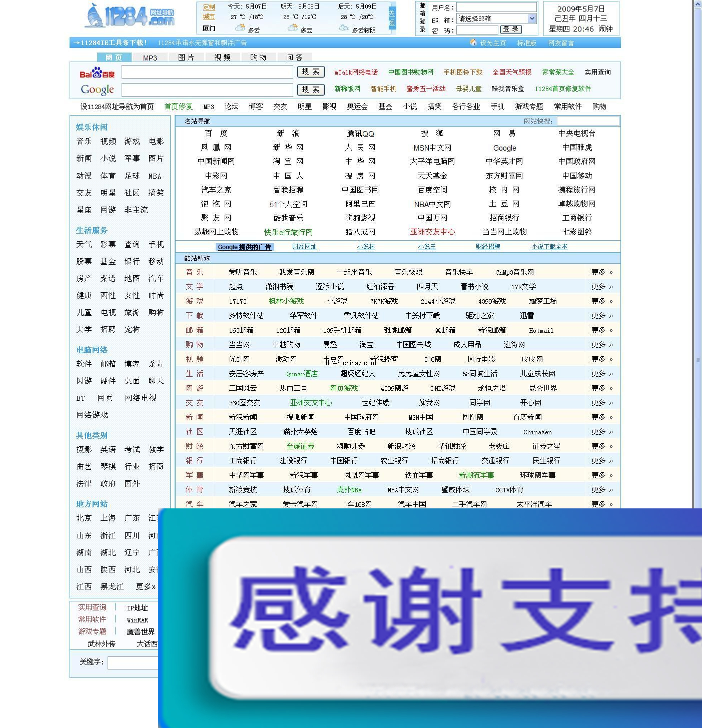
Task: Open the 腾讯QQ site link
Action: click(x=360, y=134)
